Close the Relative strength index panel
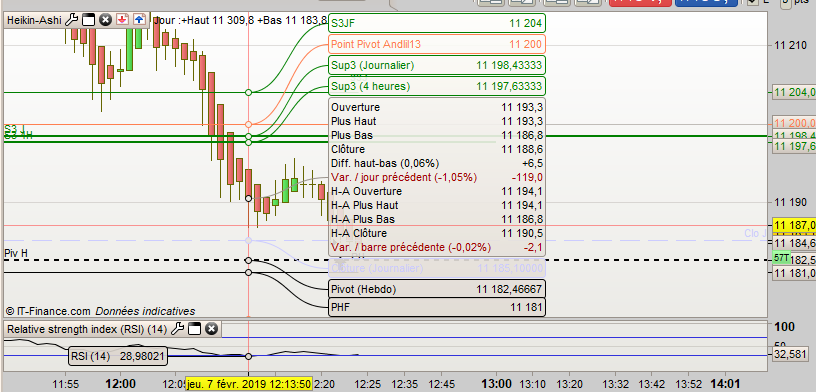This screenshot has width=816, height=392. click(x=211, y=329)
